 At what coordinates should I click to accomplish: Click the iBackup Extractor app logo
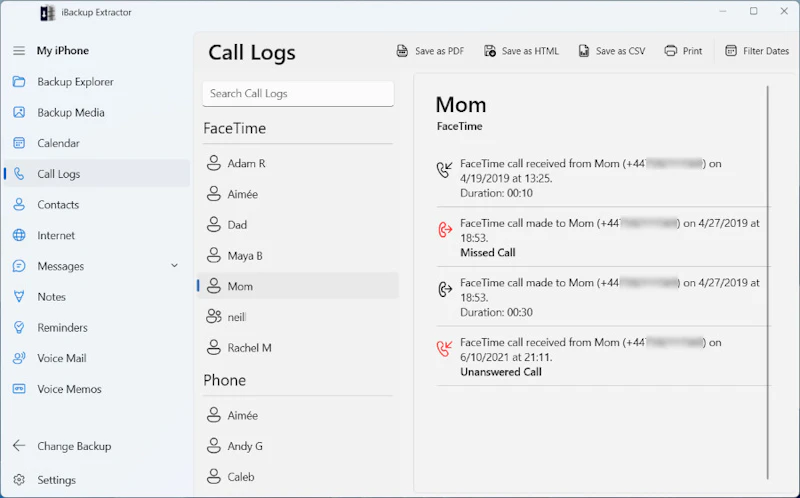coord(47,13)
